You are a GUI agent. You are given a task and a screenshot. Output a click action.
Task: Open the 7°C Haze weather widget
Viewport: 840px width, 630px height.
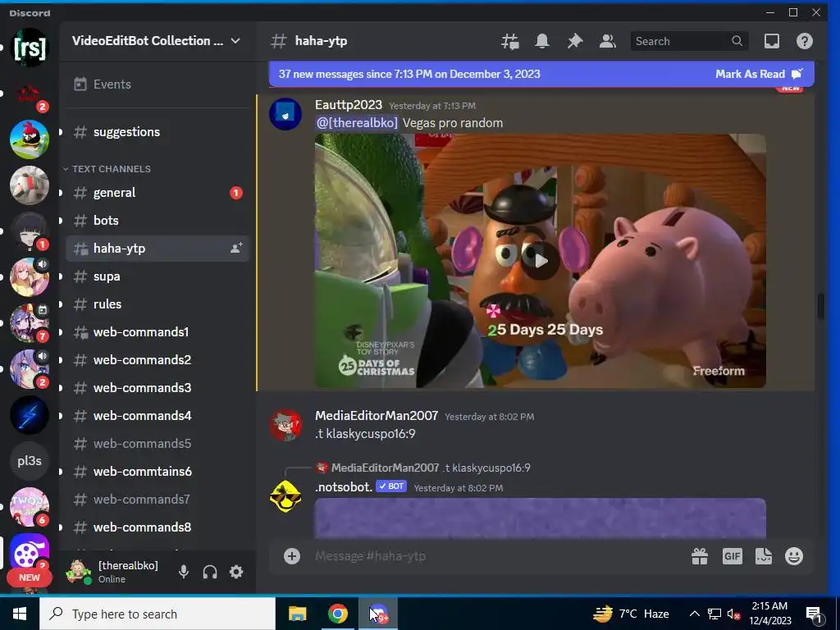631,614
